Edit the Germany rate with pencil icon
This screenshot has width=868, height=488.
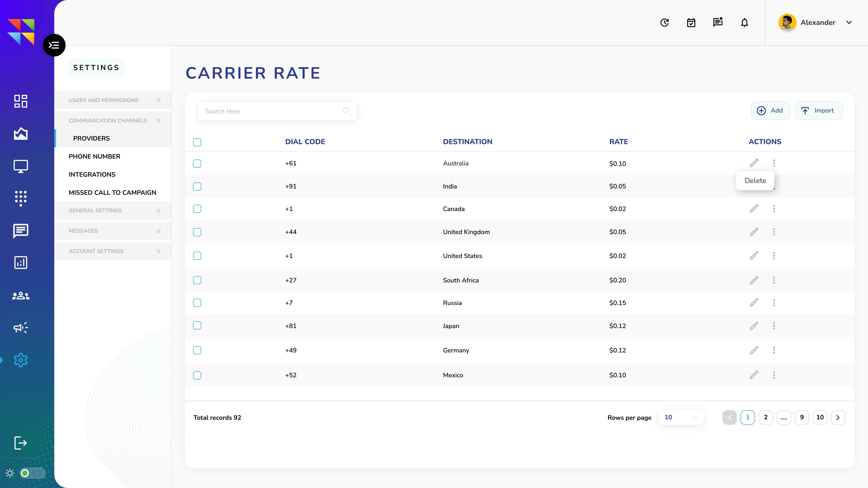[754, 350]
